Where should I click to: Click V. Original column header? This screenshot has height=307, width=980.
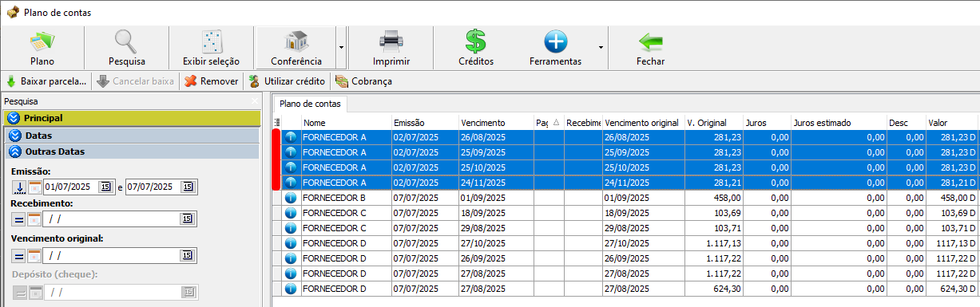(x=713, y=123)
